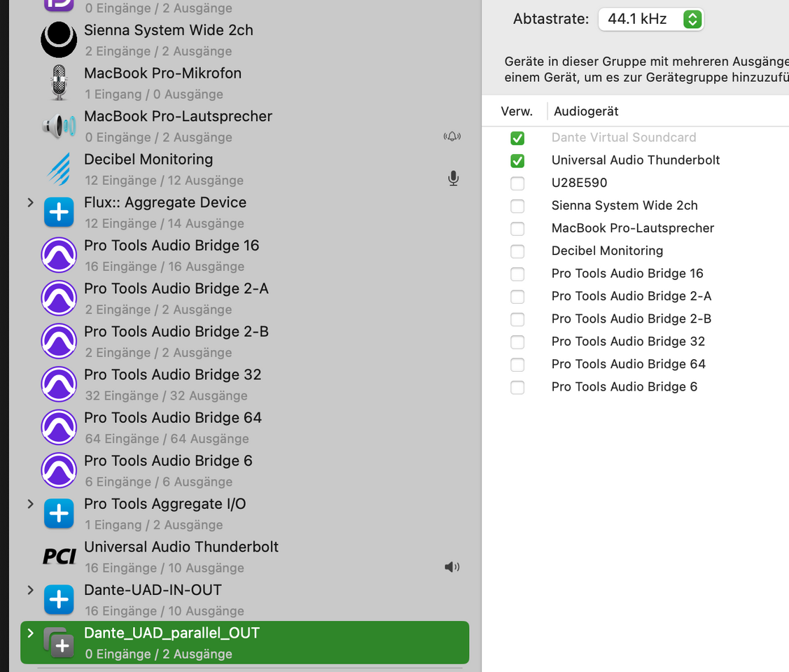
Task: Check the Pro Tools Audio Bridge 32 checkbox
Action: point(517,342)
